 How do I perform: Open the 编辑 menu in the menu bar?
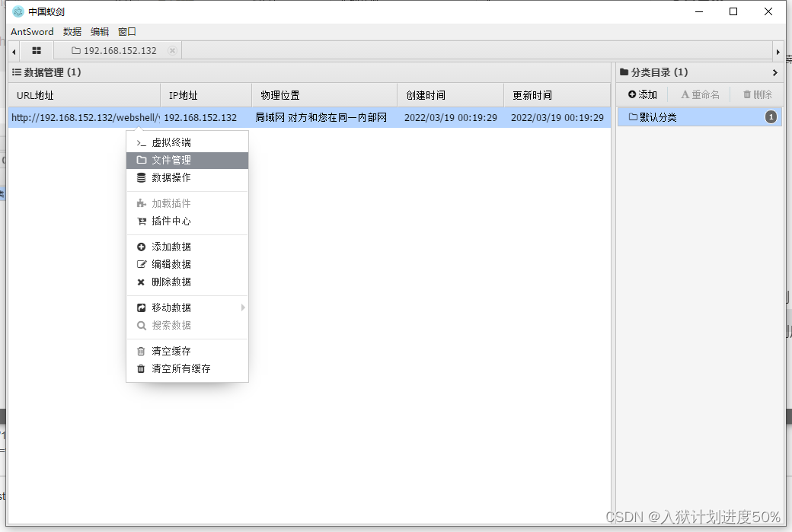pos(100,32)
